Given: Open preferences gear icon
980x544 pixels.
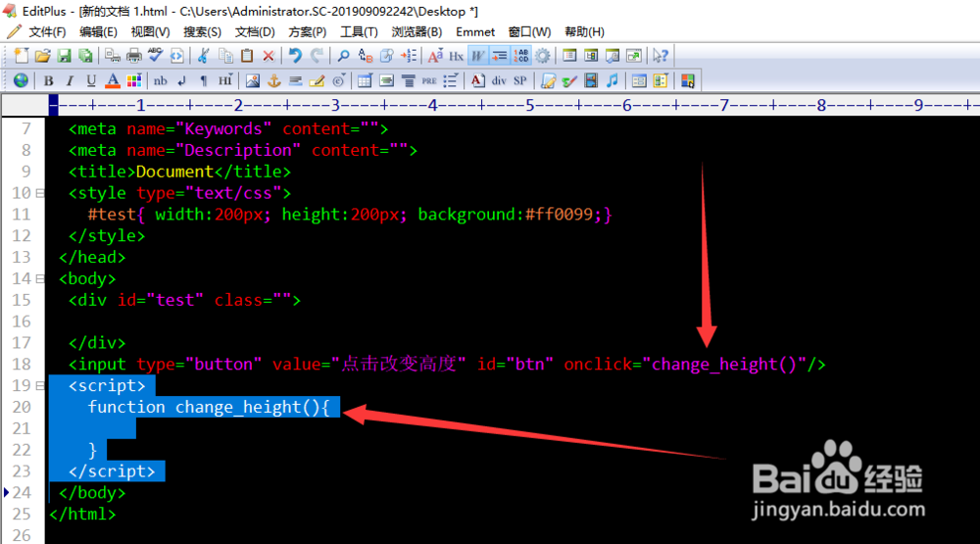Looking at the screenshot, I should (x=543, y=56).
